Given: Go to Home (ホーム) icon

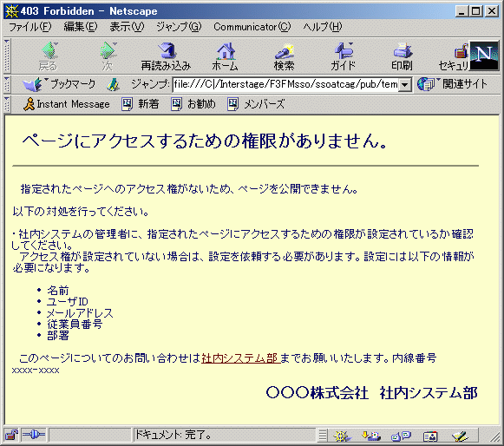Looking at the screenshot, I should tap(225, 56).
